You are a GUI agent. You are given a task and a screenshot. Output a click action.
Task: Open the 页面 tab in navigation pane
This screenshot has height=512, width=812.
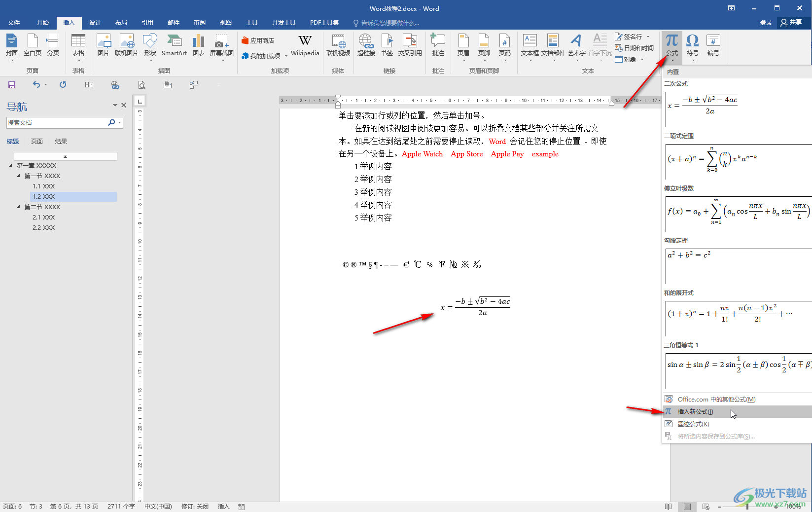[x=37, y=142]
